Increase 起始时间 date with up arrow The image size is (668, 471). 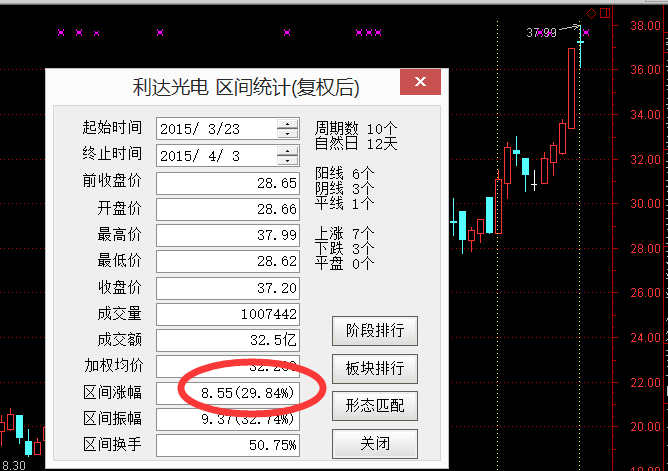pos(288,124)
